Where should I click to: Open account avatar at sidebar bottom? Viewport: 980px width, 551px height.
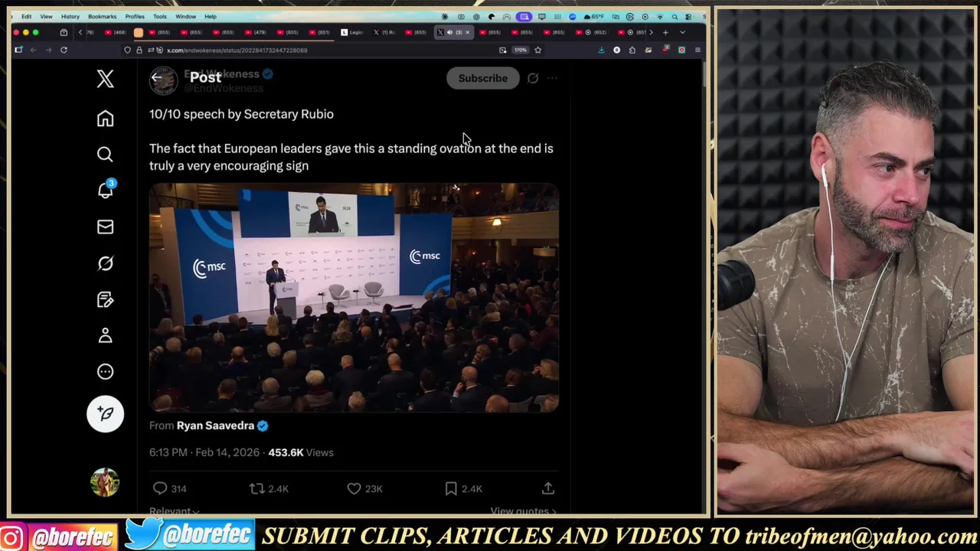click(x=105, y=482)
